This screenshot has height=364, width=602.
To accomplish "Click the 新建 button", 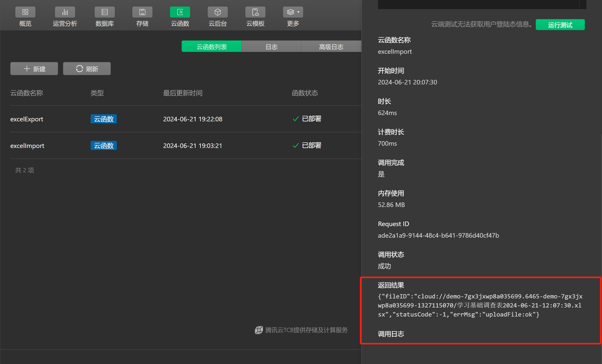I will click(34, 69).
